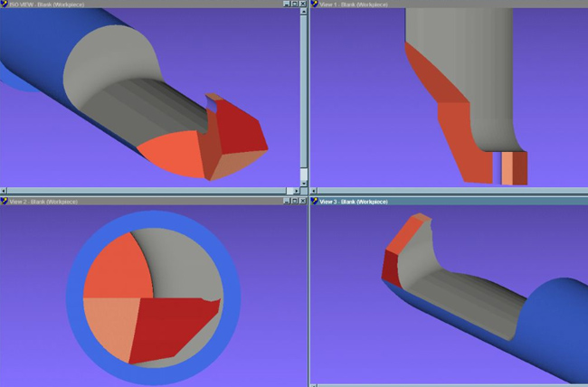Click the View 2 window title icon
The height and width of the screenshot is (387, 588).
pos(4,200)
